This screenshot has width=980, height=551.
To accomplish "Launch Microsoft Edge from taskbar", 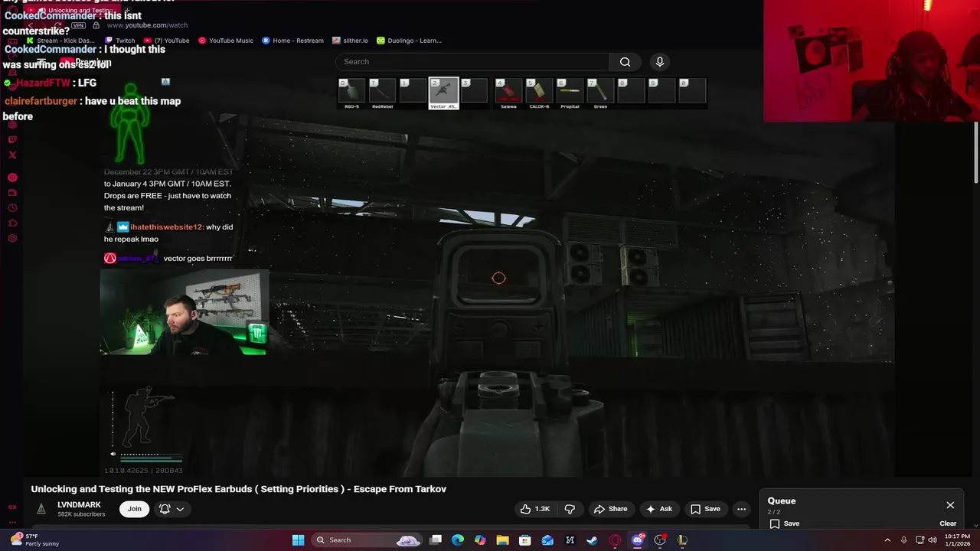I will [458, 540].
